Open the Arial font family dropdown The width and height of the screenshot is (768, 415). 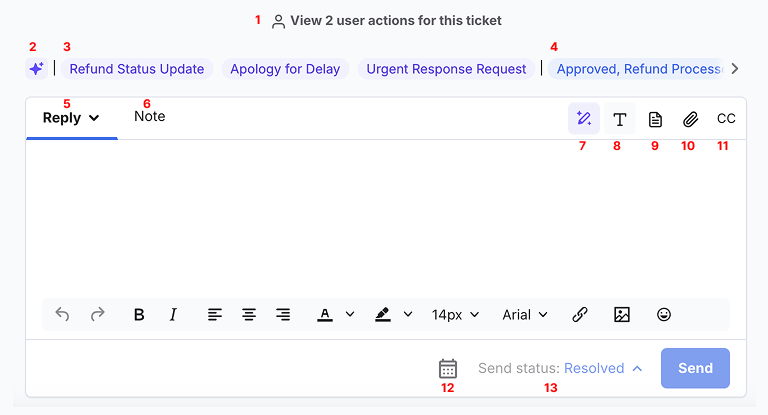(x=525, y=315)
